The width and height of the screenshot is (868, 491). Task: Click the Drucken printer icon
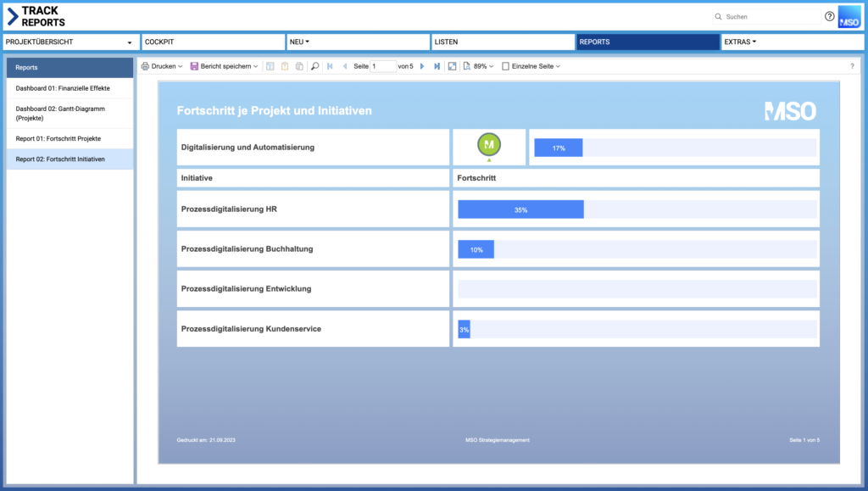coord(145,66)
